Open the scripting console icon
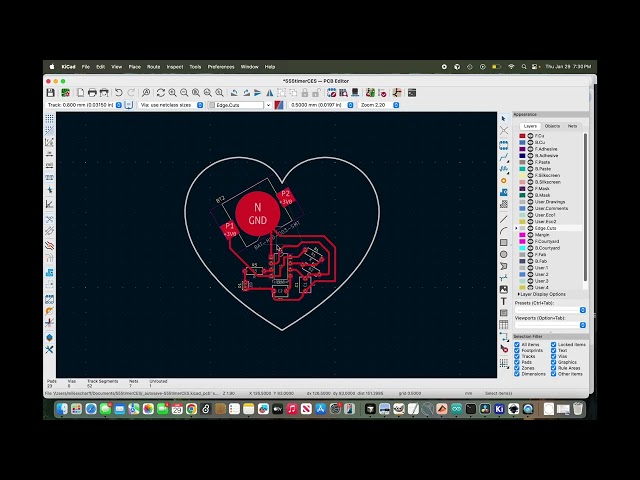Viewport: 640px width, 480px height. pyautogui.click(x=412, y=93)
